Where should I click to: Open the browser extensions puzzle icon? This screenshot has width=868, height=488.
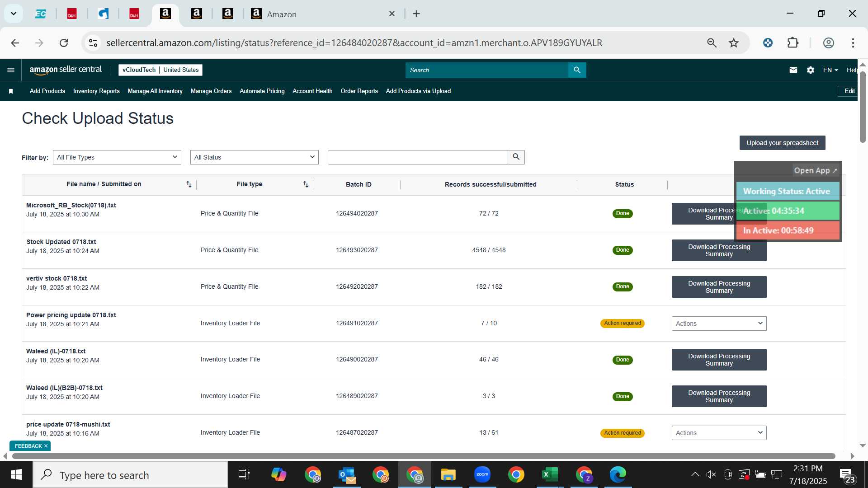pyautogui.click(x=793, y=43)
